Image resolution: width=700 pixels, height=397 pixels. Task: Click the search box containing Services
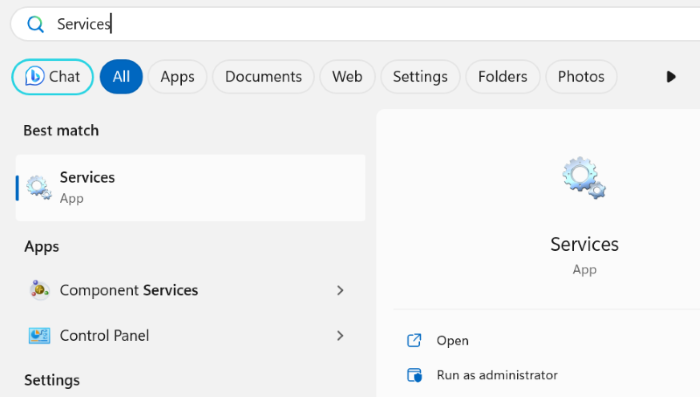(355, 24)
